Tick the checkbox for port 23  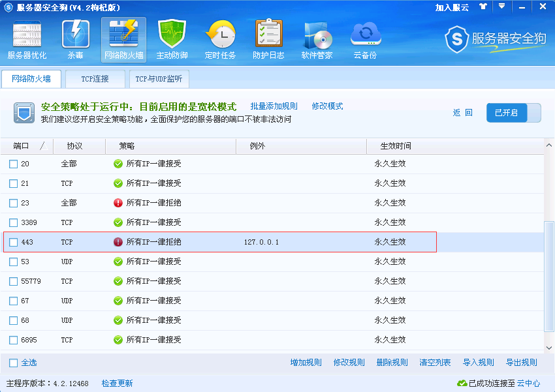point(14,204)
